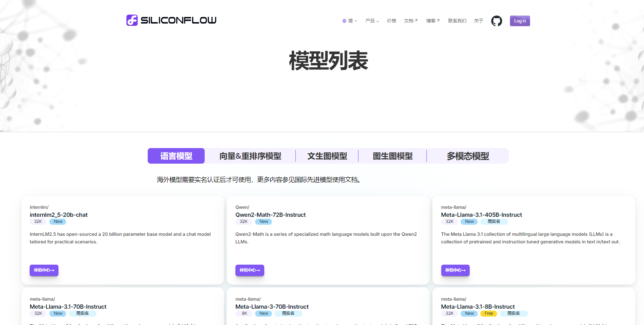Click the internlm/ provider label

(39, 207)
